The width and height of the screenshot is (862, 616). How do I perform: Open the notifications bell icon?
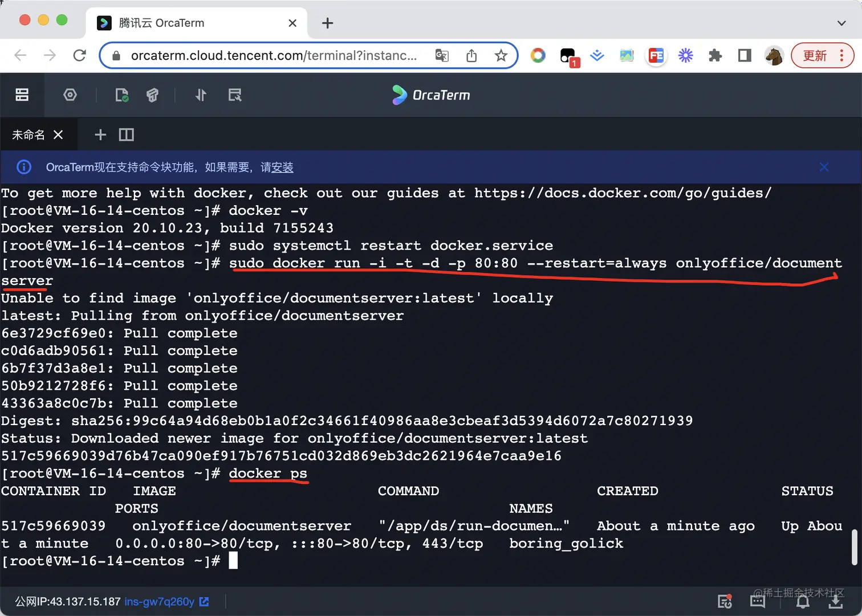pos(803,601)
